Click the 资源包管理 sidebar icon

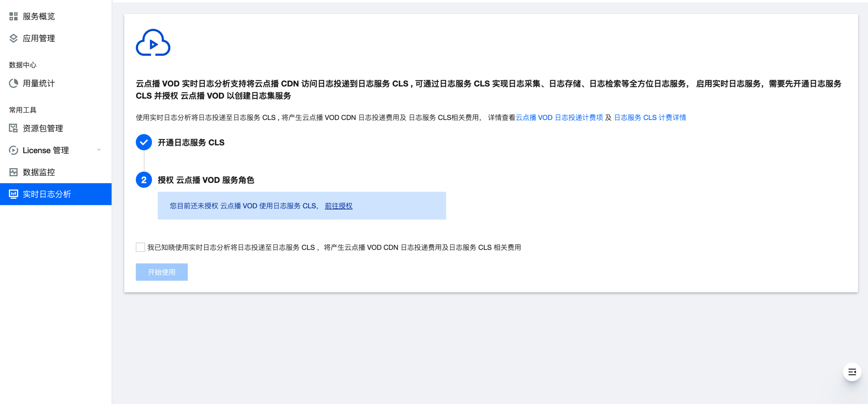pyautogui.click(x=13, y=128)
